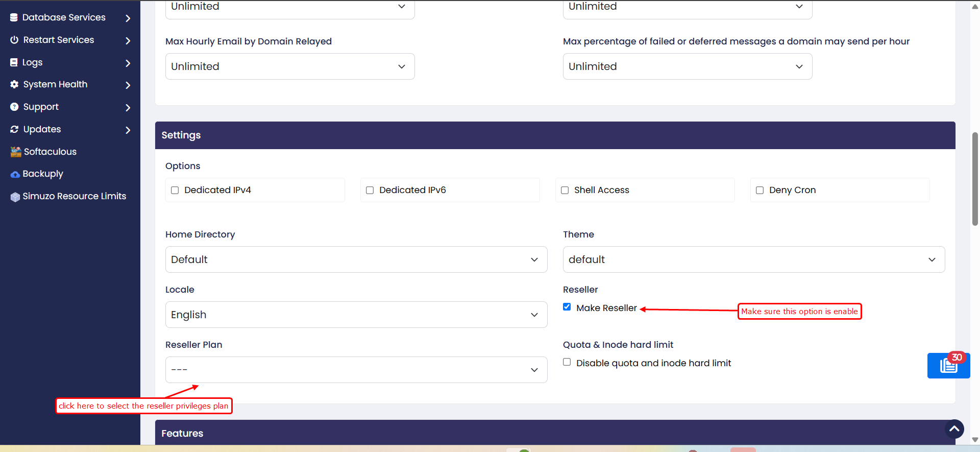Expand the Updates chevron
Image resolution: width=980 pixels, height=452 pixels.
pyautogui.click(x=128, y=130)
